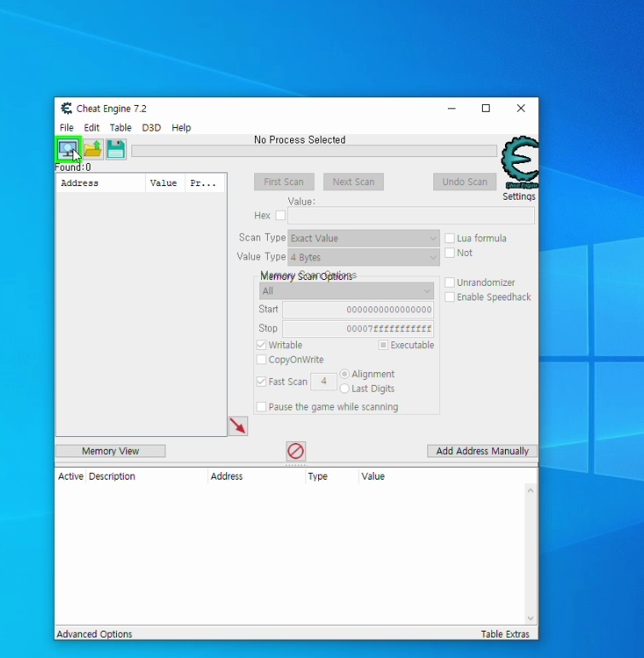Click the scan progress bar

[314, 151]
